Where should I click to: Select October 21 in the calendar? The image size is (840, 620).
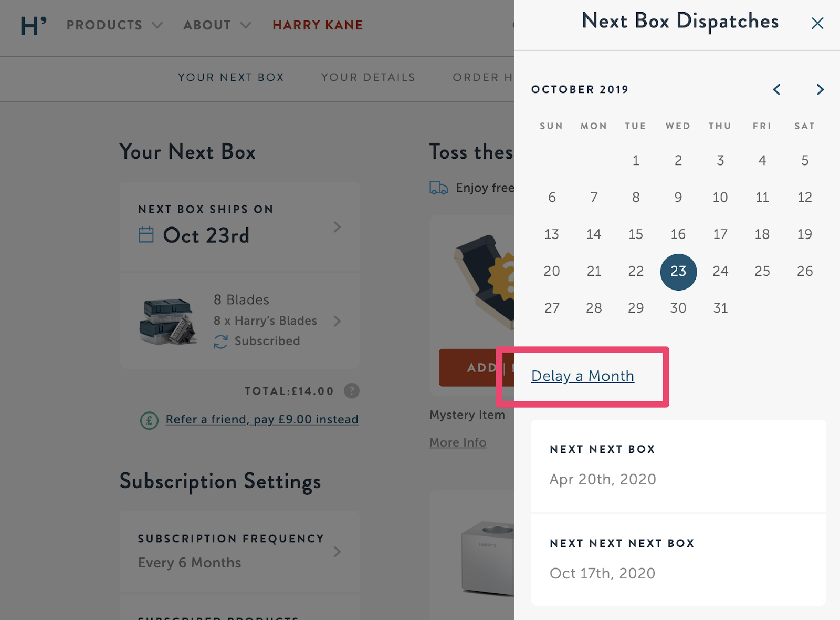tap(594, 271)
